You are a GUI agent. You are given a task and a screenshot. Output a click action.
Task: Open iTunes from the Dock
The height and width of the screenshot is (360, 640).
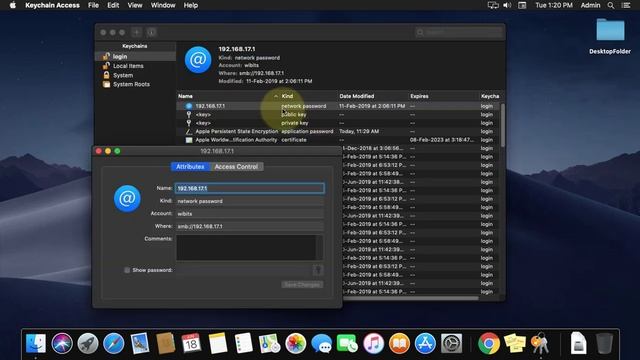[373, 343]
